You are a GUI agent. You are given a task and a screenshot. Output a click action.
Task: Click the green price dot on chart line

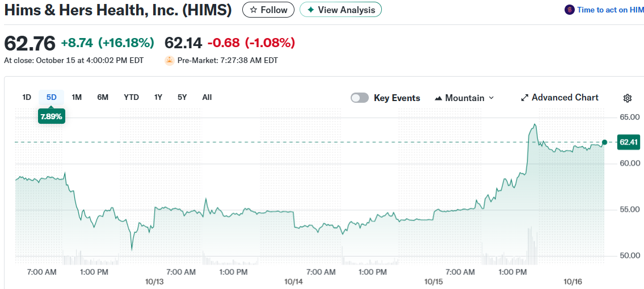604,142
